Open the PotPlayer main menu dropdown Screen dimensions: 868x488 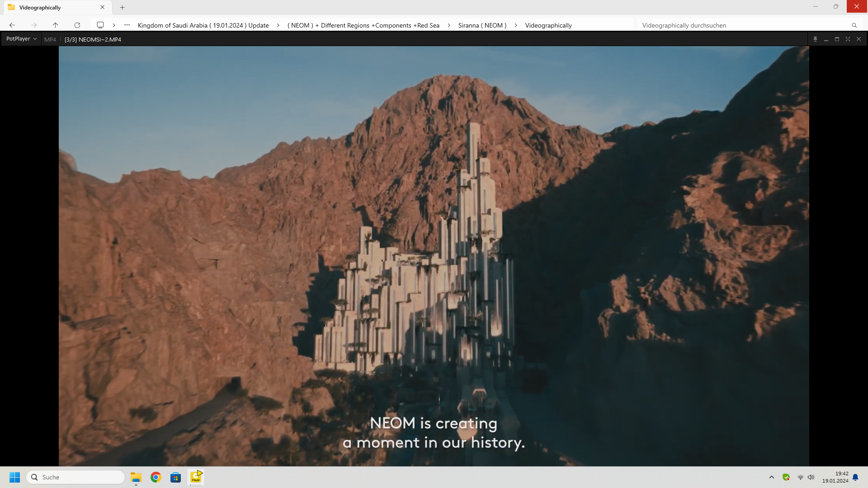(x=21, y=39)
